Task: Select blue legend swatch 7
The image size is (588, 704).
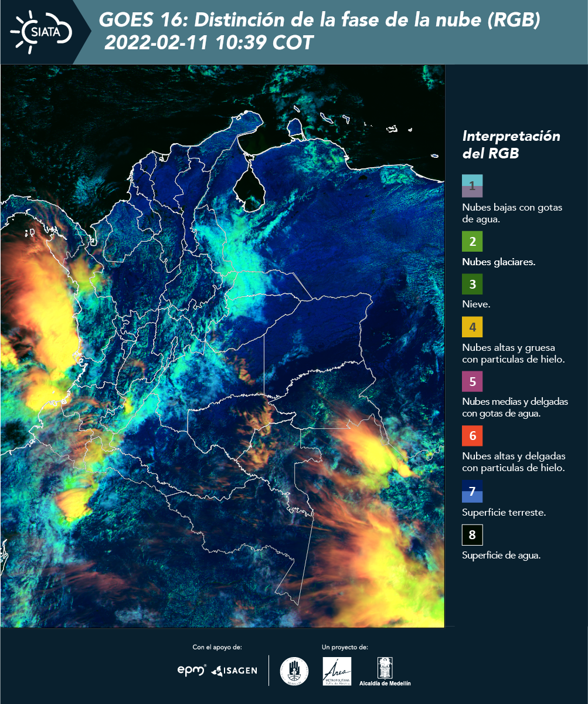Action: point(472,492)
